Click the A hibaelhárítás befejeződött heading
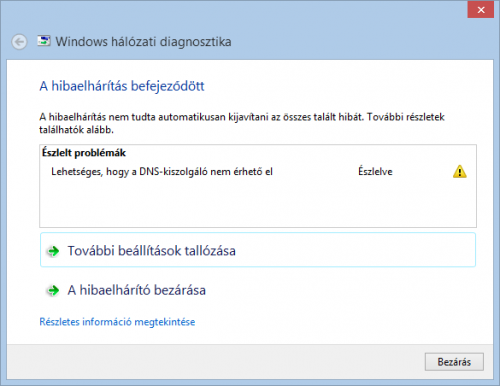 [x=122, y=86]
